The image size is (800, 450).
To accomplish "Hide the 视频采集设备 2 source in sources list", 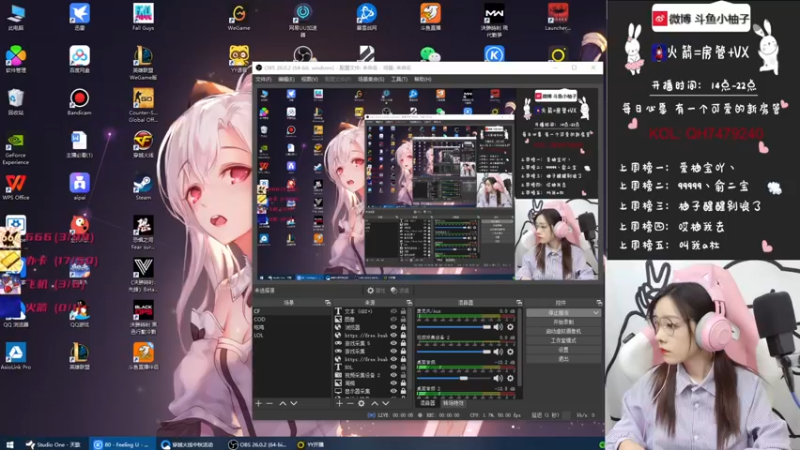I will (x=393, y=375).
